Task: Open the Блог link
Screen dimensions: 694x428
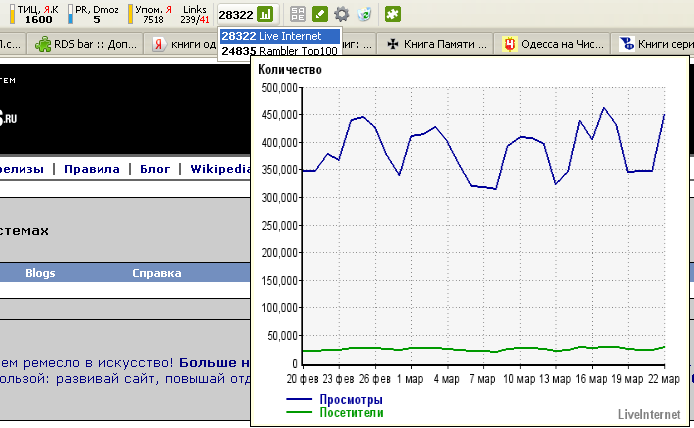Action: pos(155,169)
